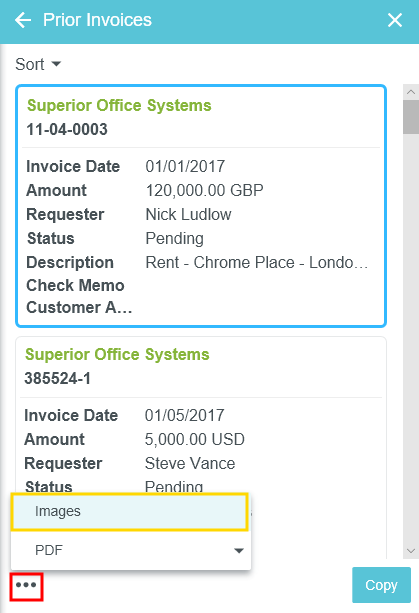Click the scrollbar down arrow
The image size is (419, 613).
click(x=411, y=551)
